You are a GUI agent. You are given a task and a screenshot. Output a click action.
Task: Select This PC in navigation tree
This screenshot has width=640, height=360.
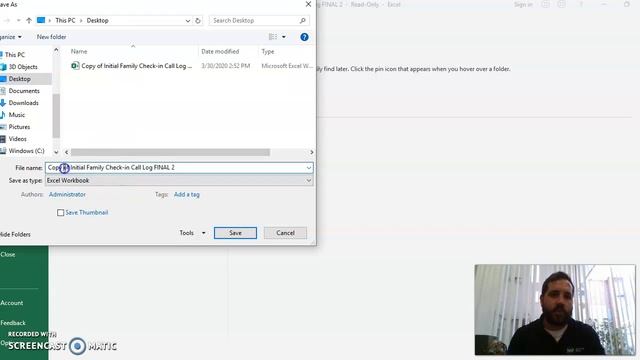coord(15,55)
